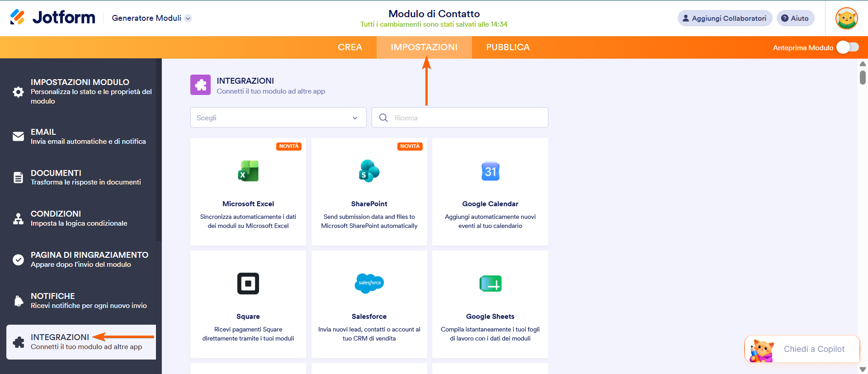Click the person icon in Aggiungi Collaboratori
Viewport: 868px width, 374px height.
point(686,19)
